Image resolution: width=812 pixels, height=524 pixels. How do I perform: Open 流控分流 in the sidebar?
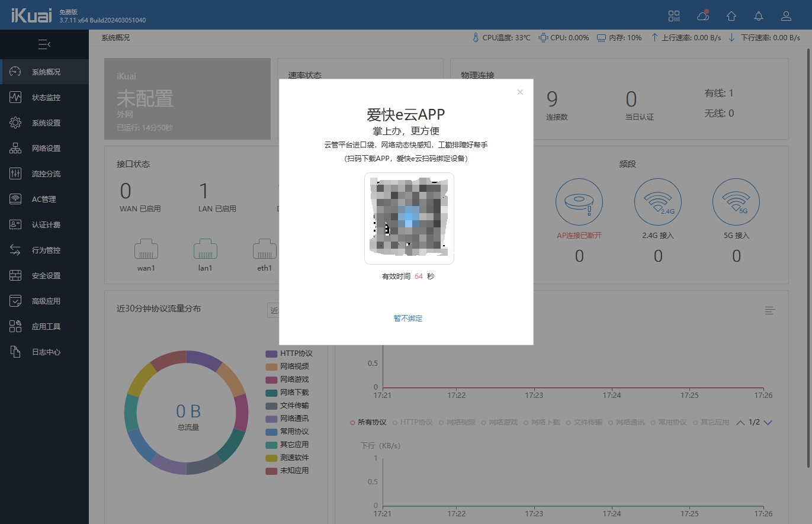coord(46,174)
